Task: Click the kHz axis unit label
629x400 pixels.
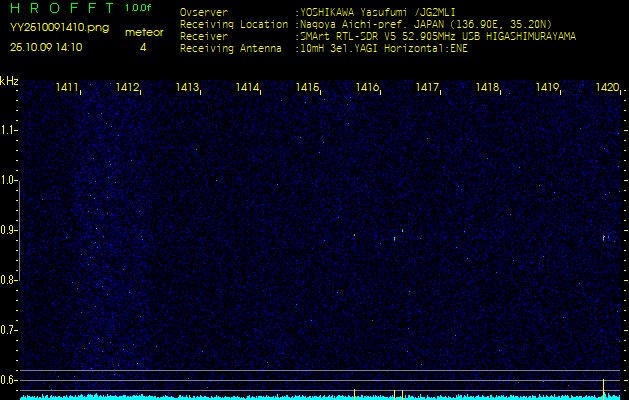Action: click(9, 81)
